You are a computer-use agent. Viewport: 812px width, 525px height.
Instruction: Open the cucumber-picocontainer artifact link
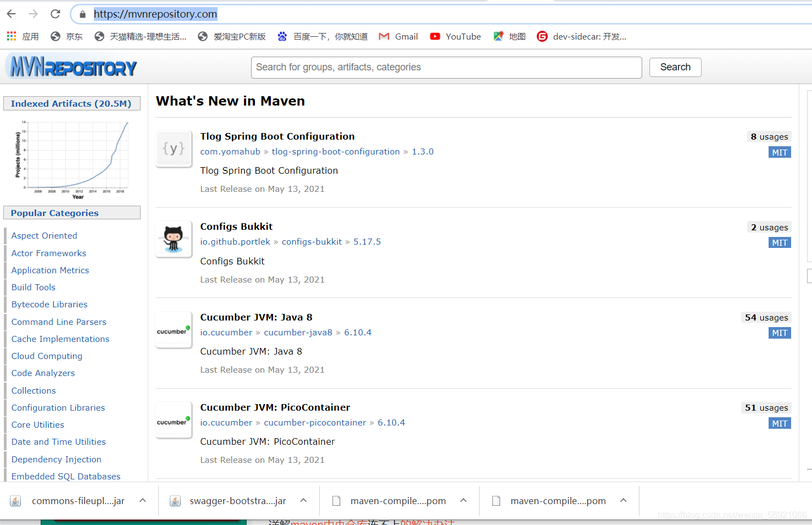point(315,423)
